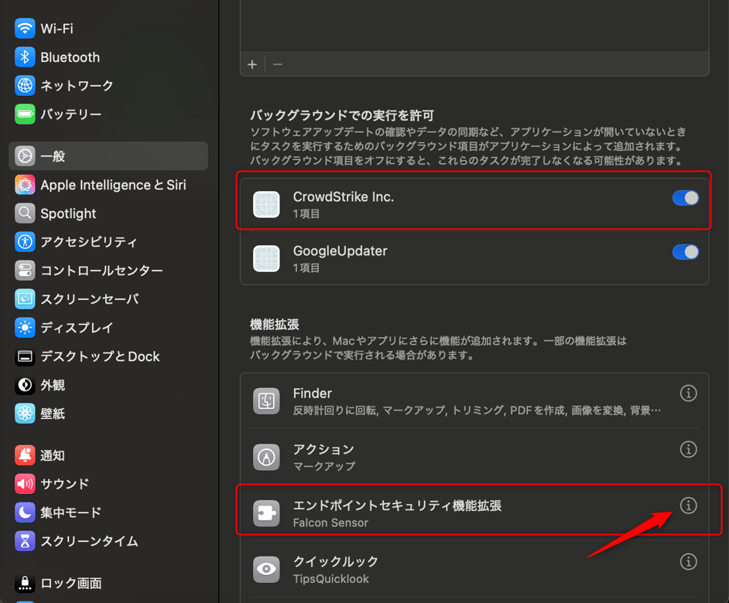Open the 壁紙 wallpaper icon
The width and height of the screenshot is (729, 603).
click(x=25, y=414)
